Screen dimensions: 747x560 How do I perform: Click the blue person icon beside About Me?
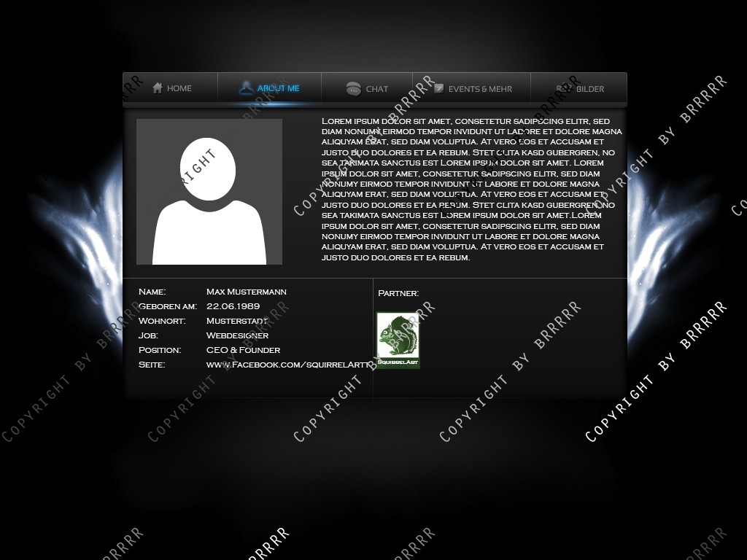(x=246, y=88)
